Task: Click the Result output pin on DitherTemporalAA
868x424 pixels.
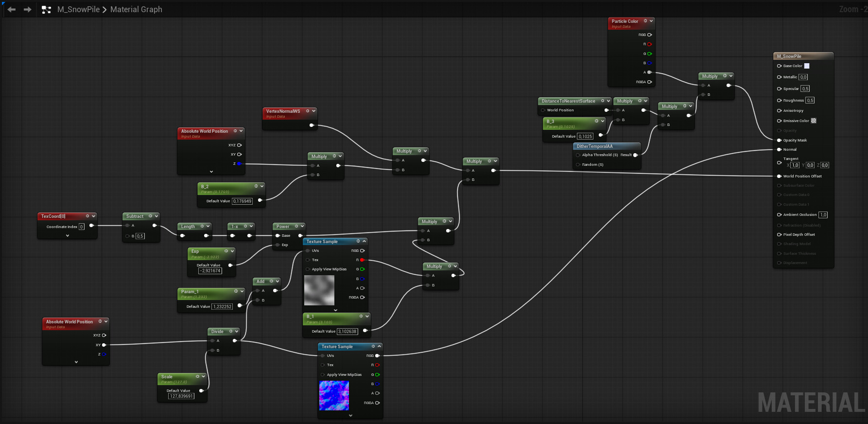Action: [x=635, y=155]
